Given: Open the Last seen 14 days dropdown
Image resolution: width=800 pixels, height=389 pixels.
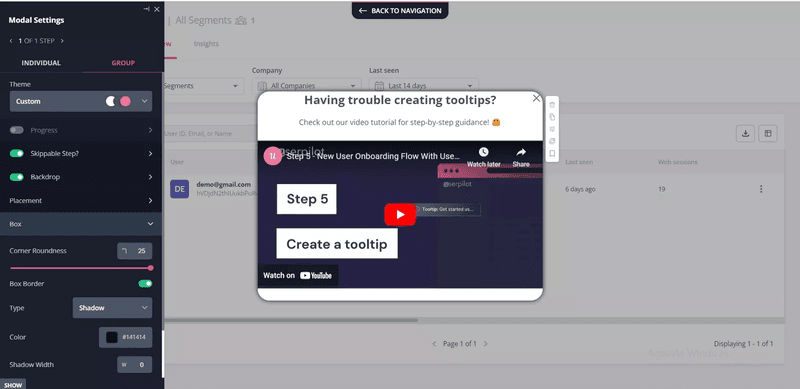Looking at the screenshot, I should click(424, 86).
